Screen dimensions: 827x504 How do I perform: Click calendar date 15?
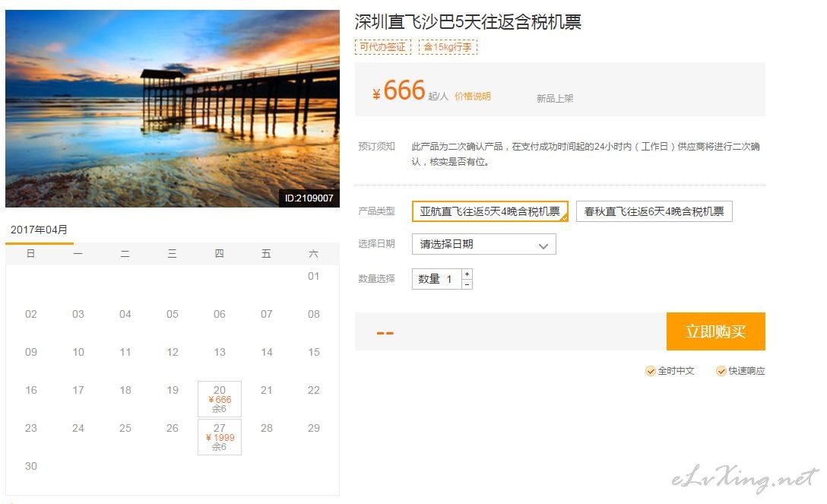314,352
